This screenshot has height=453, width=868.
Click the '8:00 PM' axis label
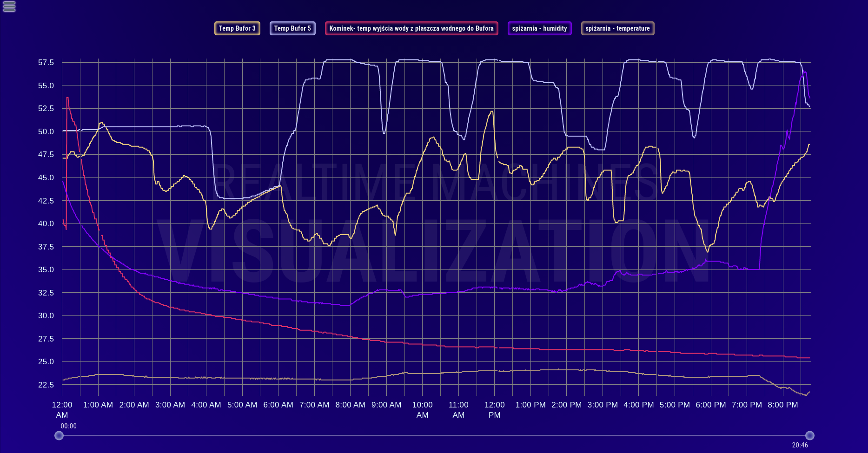[x=782, y=405]
